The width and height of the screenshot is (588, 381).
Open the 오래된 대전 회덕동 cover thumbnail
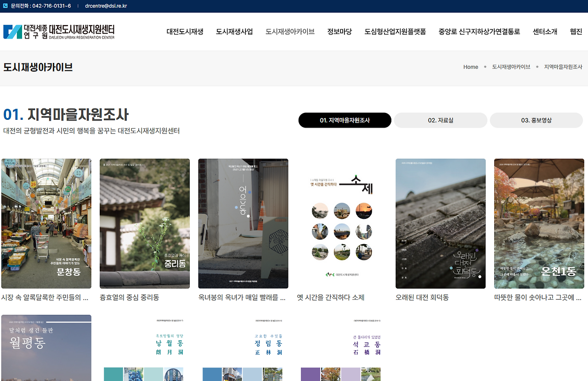tap(441, 224)
